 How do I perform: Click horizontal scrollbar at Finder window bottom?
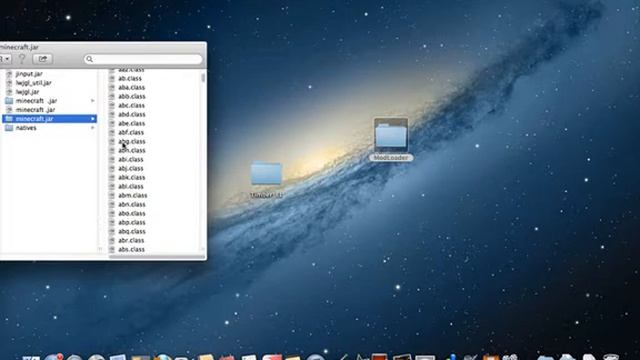click(157, 256)
